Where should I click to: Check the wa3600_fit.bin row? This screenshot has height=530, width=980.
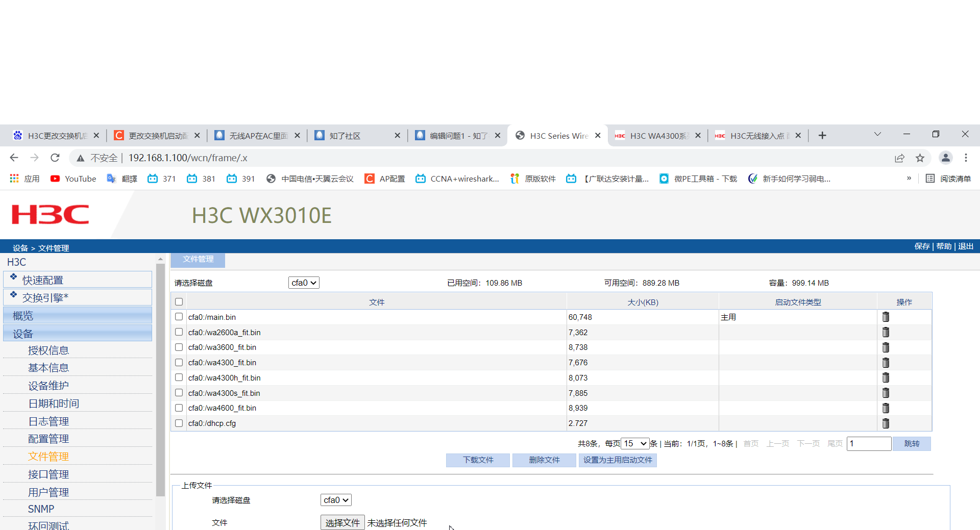coord(179,347)
